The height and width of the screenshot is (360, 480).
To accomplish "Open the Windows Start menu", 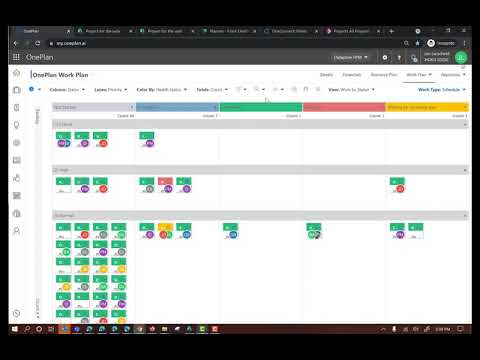I will [x=15, y=329].
